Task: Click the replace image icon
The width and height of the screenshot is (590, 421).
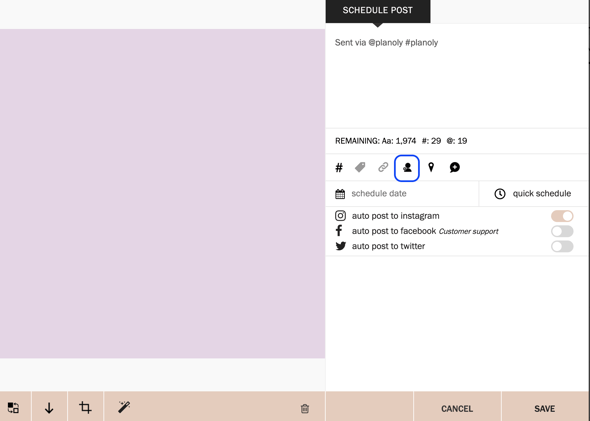Action: pos(14,407)
